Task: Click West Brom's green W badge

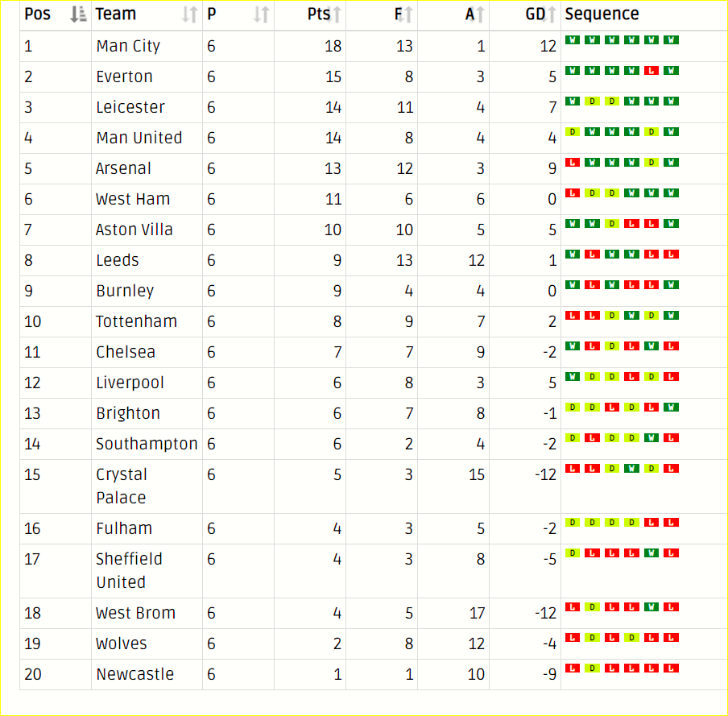Action: click(x=651, y=607)
